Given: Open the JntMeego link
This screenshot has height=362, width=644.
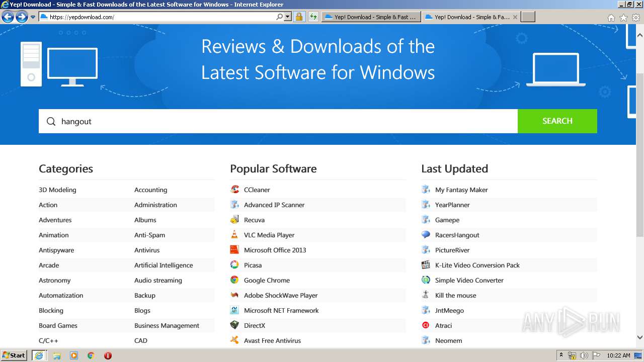Looking at the screenshot, I should pyautogui.click(x=449, y=310).
